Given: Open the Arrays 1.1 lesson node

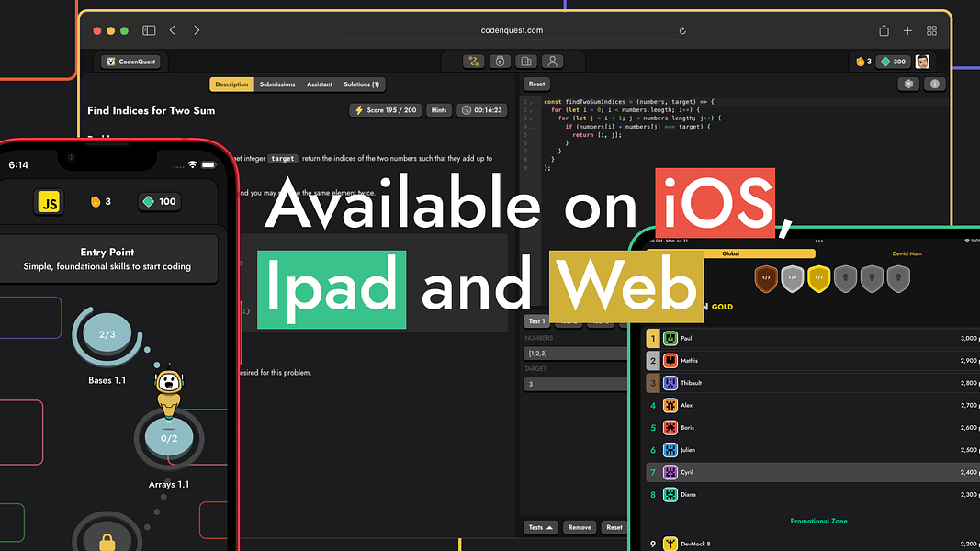Looking at the screenshot, I should (169, 439).
